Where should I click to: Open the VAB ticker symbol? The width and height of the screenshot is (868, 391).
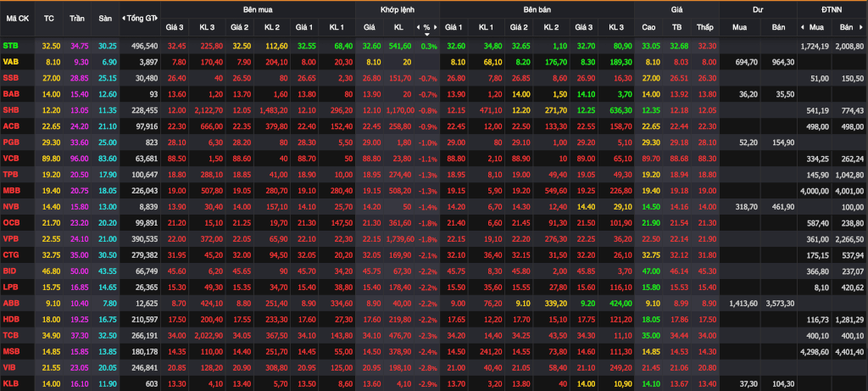10,62
